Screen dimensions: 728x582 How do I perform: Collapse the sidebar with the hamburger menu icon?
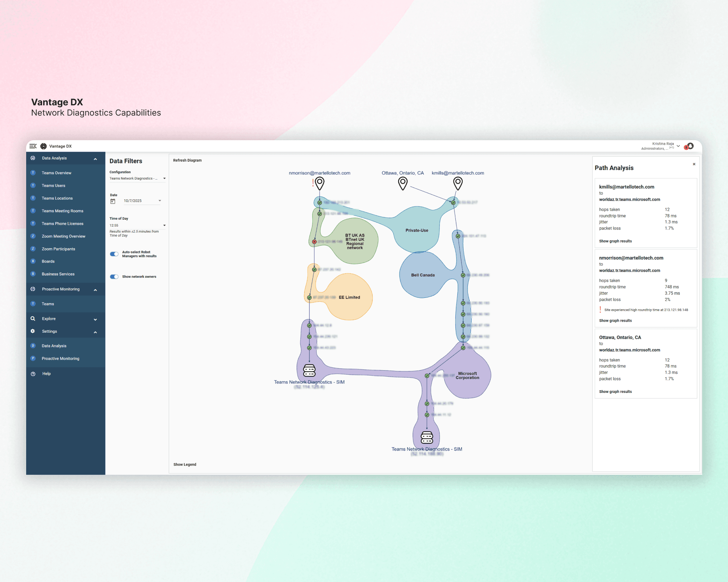click(x=33, y=146)
